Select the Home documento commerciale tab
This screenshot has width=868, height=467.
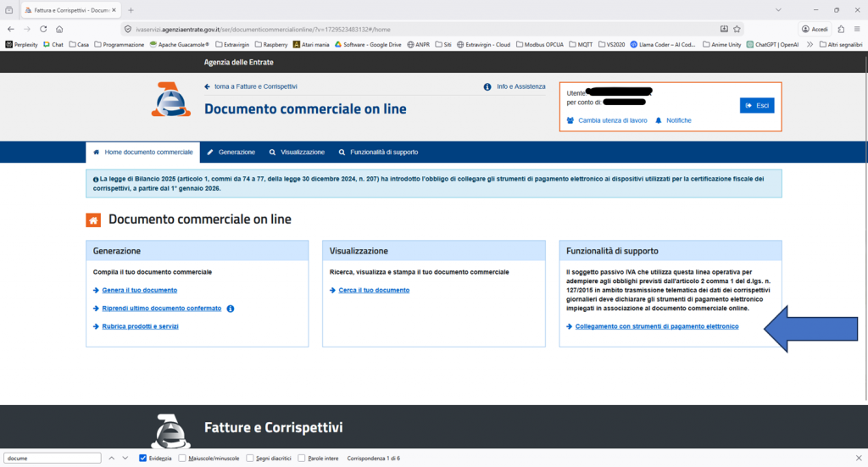[142, 152]
